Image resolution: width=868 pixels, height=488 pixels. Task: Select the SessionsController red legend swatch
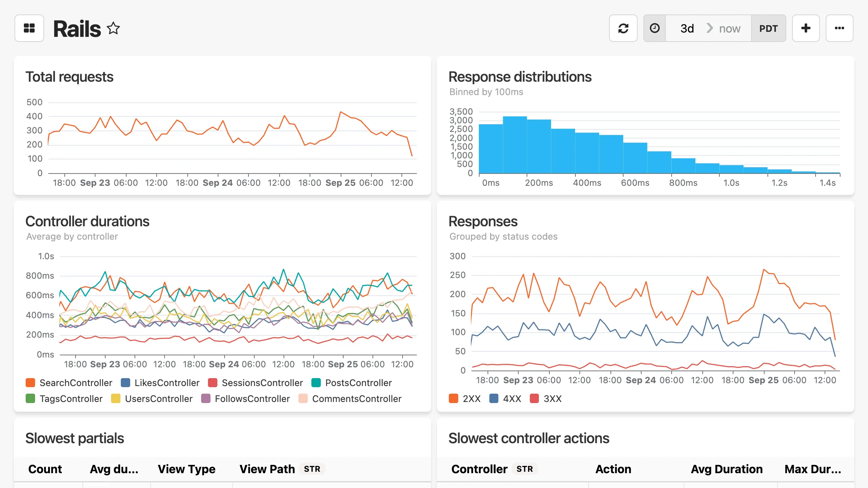213,382
